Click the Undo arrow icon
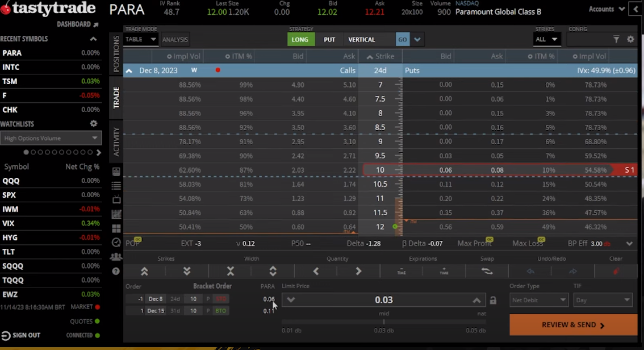 [x=530, y=272]
